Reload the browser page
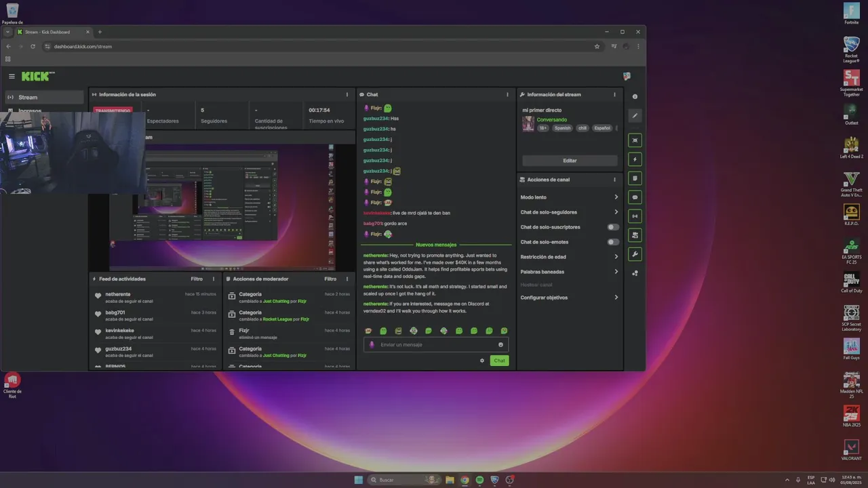Image resolution: width=868 pixels, height=488 pixels. point(33,46)
